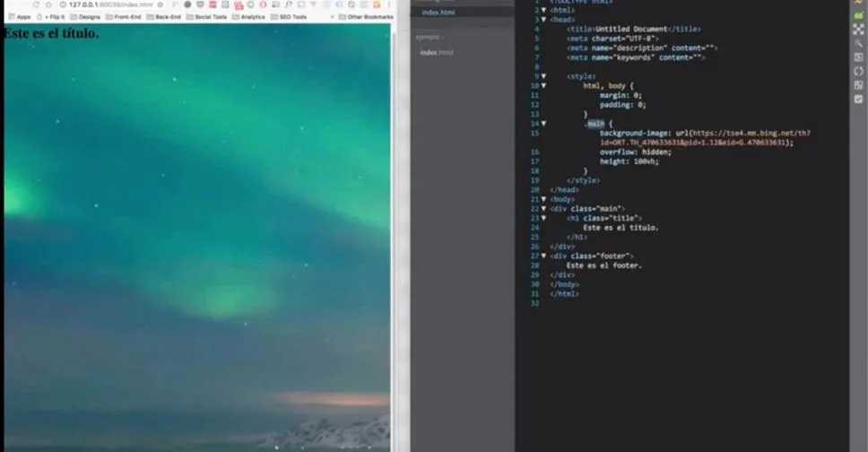Click the checkmark box icon in Brackets toolbar
Image resolution: width=868 pixels, height=452 pixels.
tap(859, 100)
